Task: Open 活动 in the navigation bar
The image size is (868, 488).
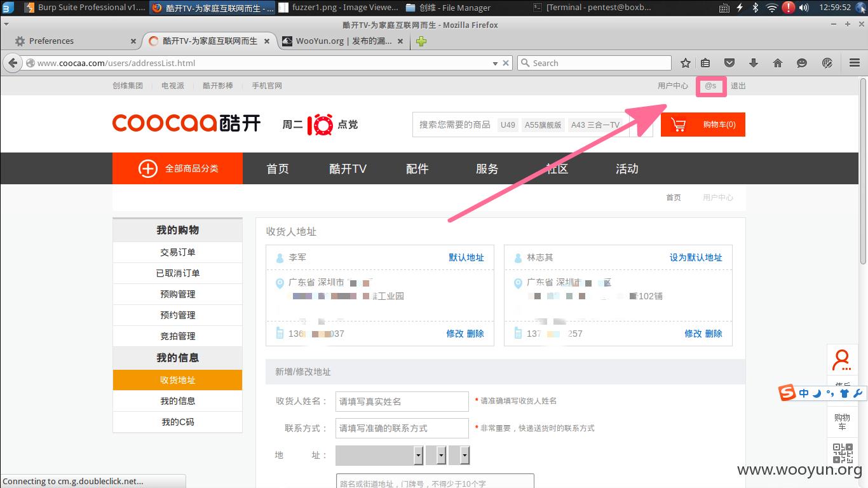Action: pos(627,168)
